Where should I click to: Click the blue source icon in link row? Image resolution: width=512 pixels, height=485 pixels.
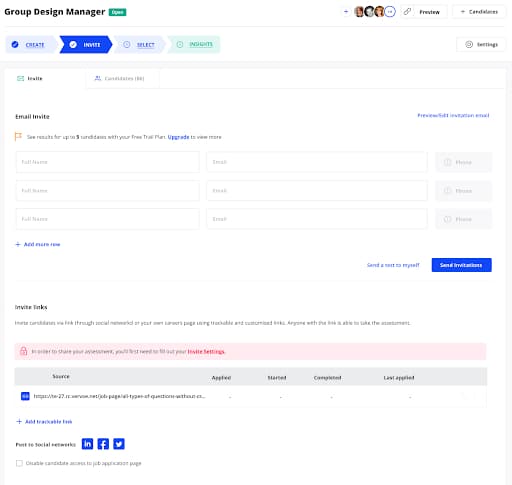click(25, 396)
